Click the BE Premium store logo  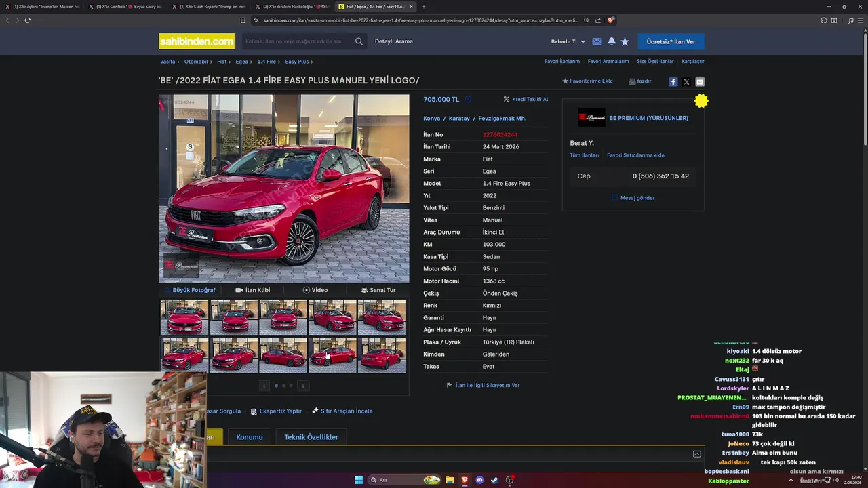(591, 117)
